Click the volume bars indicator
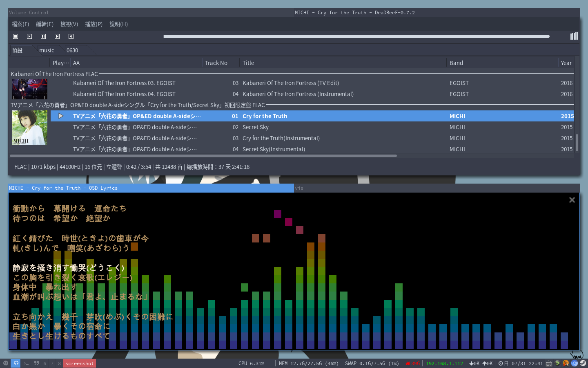588x368 pixels. tap(574, 36)
